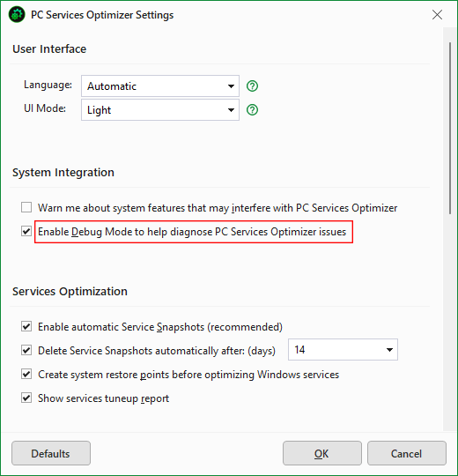Click the PC Services Optimizer Settings title

point(102,15)
